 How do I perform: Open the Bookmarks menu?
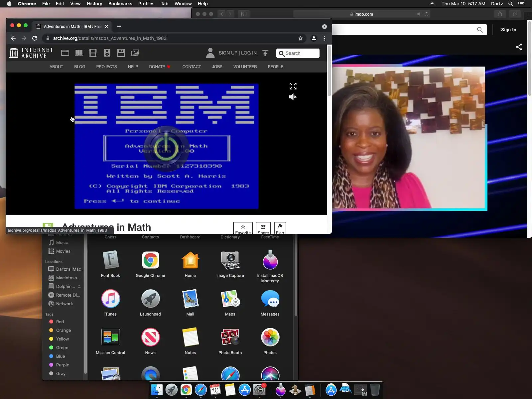tap(120, 4)
